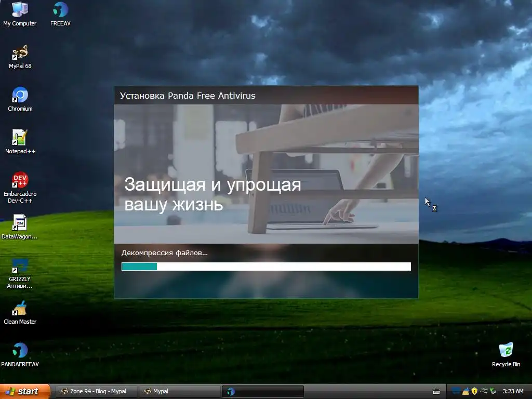The width and height of the screenshot is (532, 399).
Task: Click the 'Установка Panda Free Antivirus' title bar
Action: coord(266,96)
